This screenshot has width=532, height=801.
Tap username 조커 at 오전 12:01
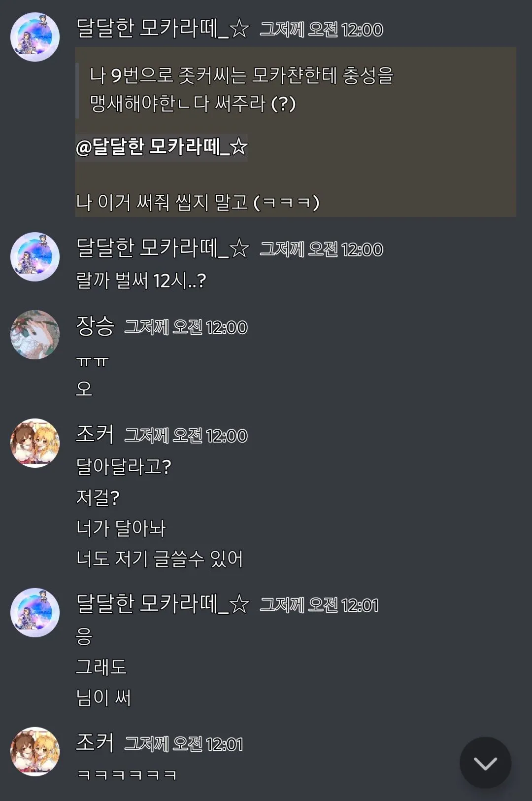click(95, 743)
